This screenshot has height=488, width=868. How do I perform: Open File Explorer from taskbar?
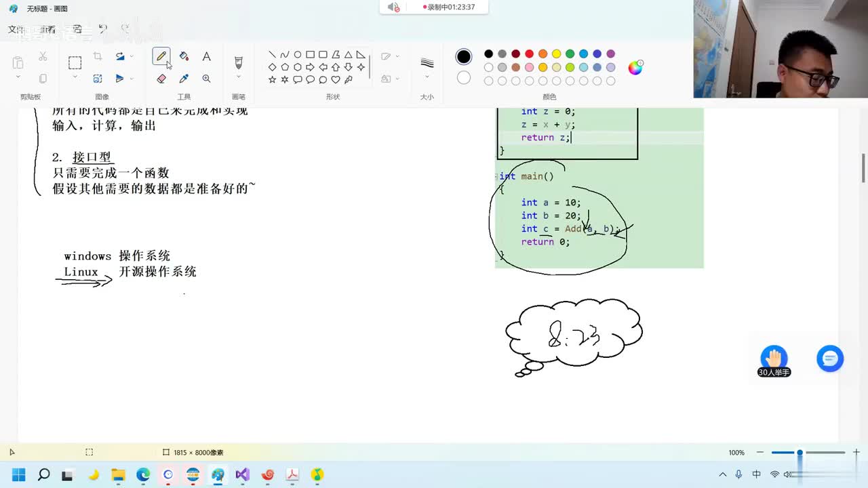(x=118, y=474)
